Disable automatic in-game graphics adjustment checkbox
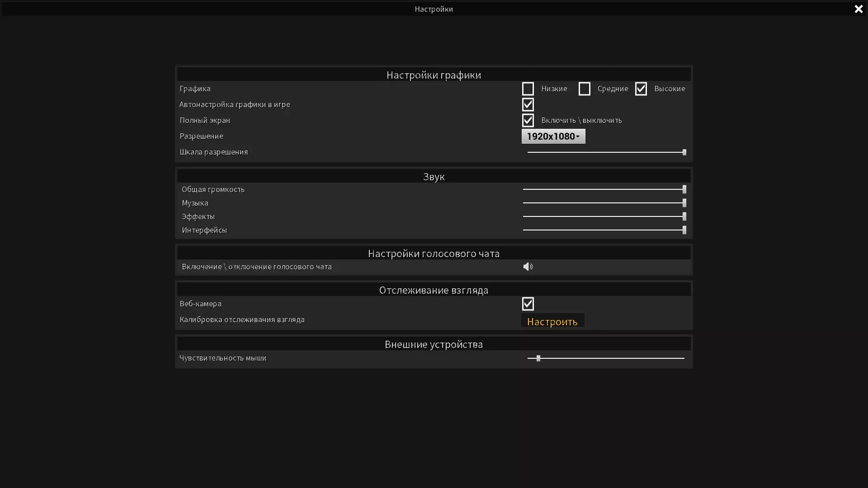The image size is (868, 488). point(528,104)
